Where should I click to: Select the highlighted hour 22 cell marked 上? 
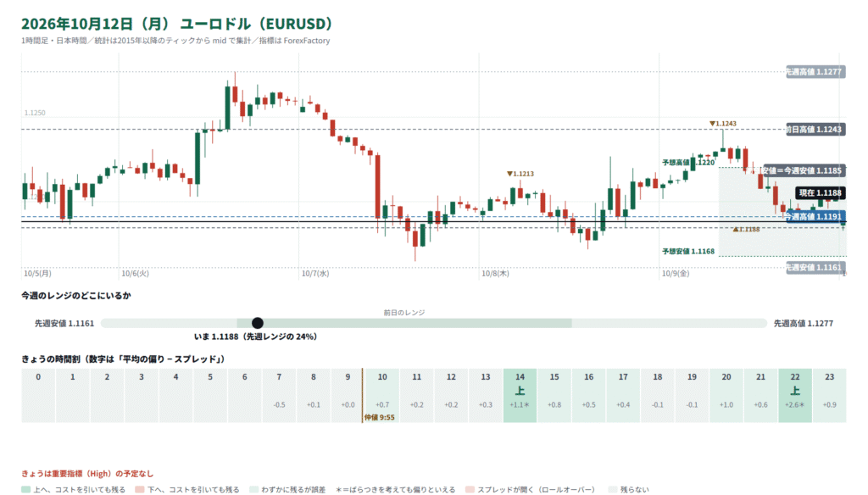[795, 395]
